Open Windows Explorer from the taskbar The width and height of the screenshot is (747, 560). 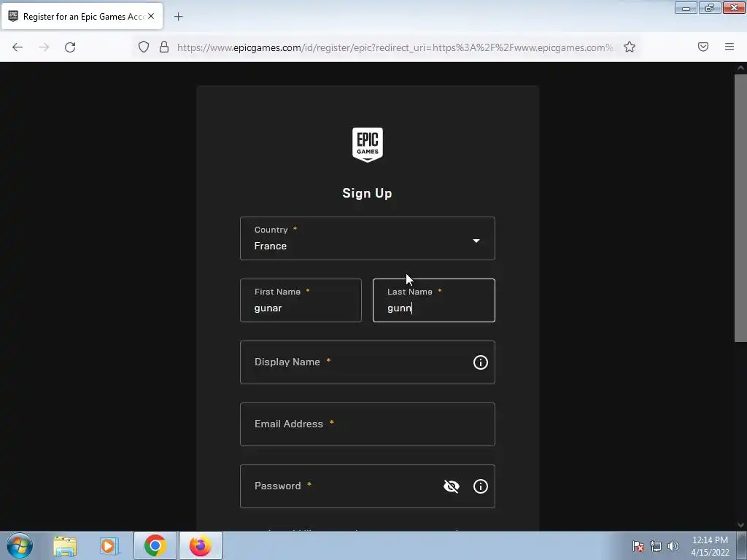click(65, 545)
